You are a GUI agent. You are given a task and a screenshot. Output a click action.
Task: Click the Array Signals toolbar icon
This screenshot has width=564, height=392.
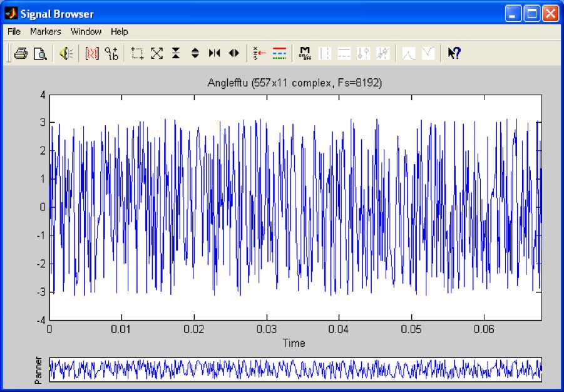point(92,54)
